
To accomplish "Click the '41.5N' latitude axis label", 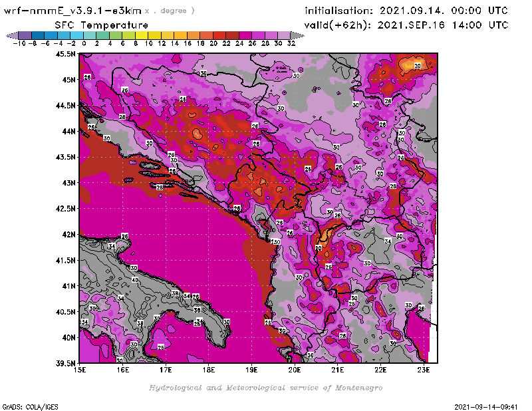I will click(65, 260).
